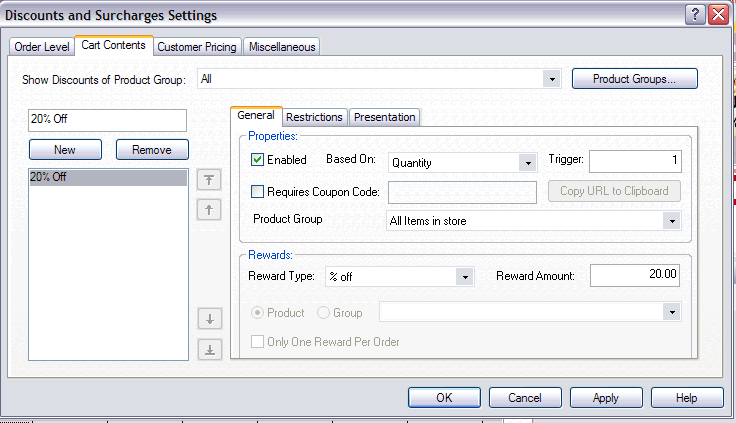Remove the selected discount
Image resolution: width=736 pixels, height=423 pixels.
pyautogui.click(x=152, y=149)
